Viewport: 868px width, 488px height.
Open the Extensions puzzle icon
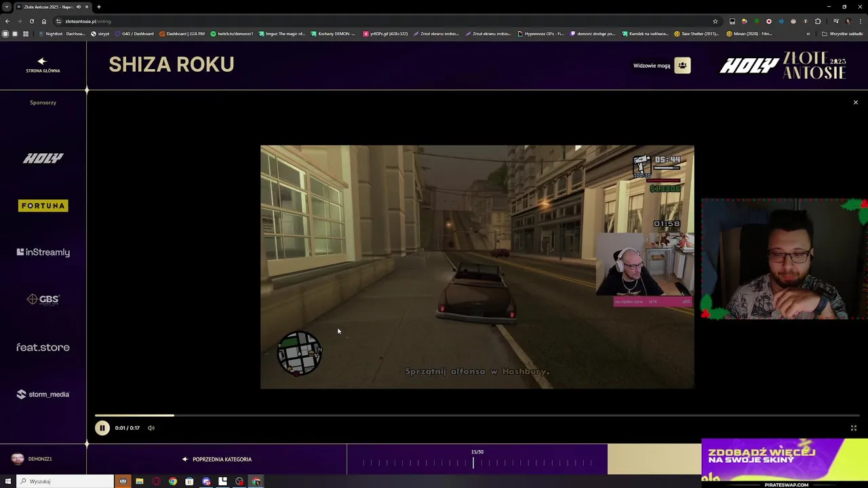818,21
